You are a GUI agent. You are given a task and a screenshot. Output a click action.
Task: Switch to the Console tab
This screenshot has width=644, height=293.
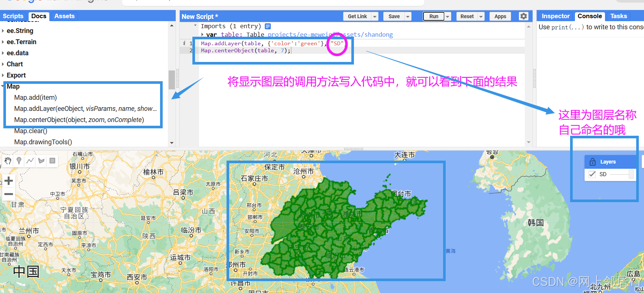click(589, 16)
